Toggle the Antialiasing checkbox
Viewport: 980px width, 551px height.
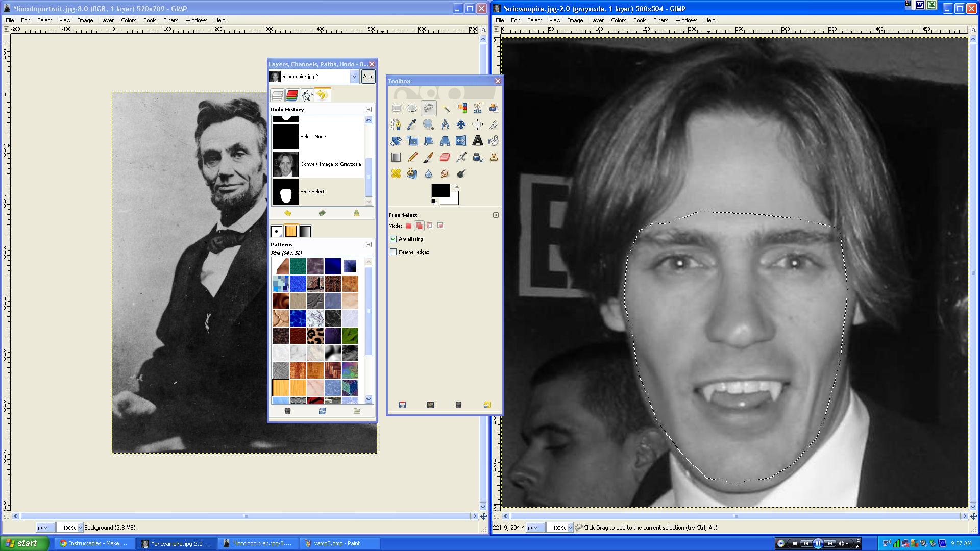393,239
